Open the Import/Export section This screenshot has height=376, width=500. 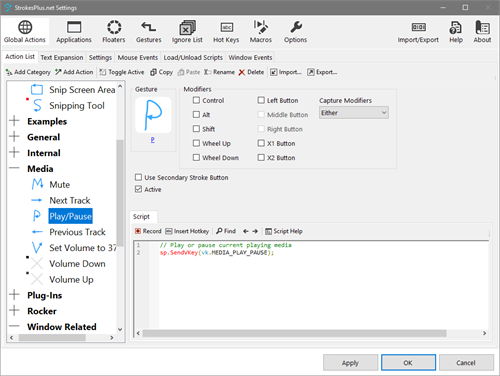coord(418,32)
